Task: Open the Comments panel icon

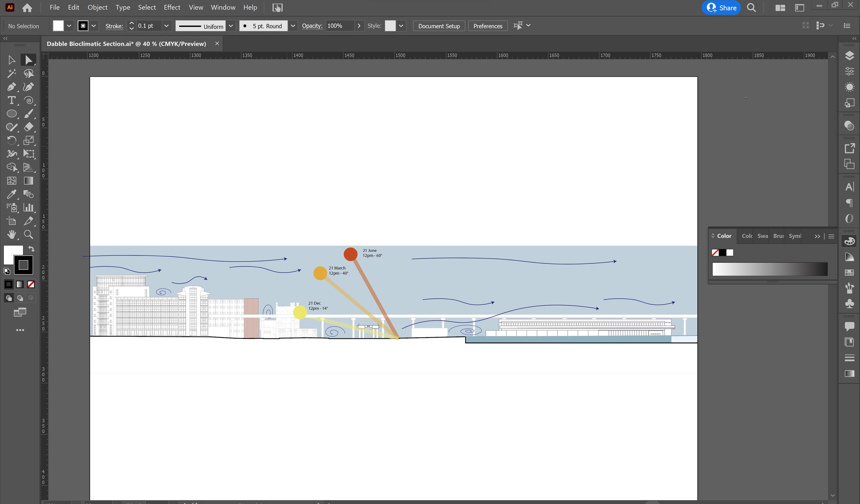Action: tap(849, 326)
